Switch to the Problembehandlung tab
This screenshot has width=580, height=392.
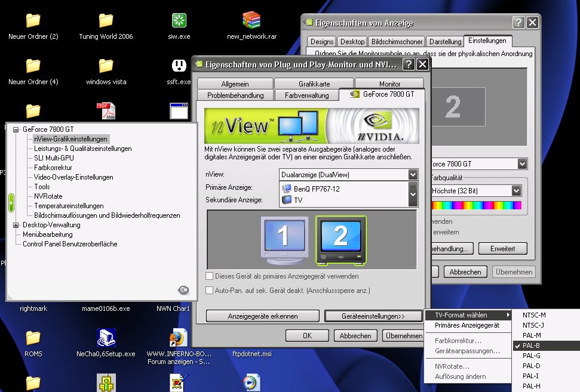[235, 95]
